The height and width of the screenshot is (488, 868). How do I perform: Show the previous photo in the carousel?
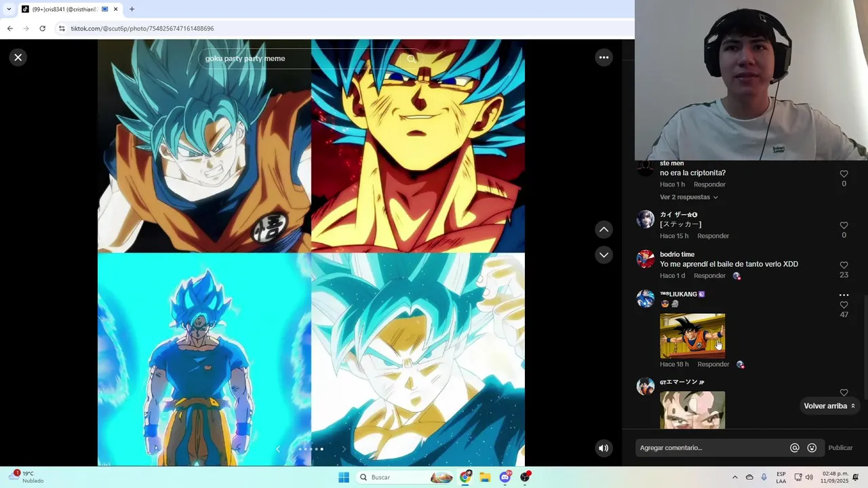click(x=277, y=449)
